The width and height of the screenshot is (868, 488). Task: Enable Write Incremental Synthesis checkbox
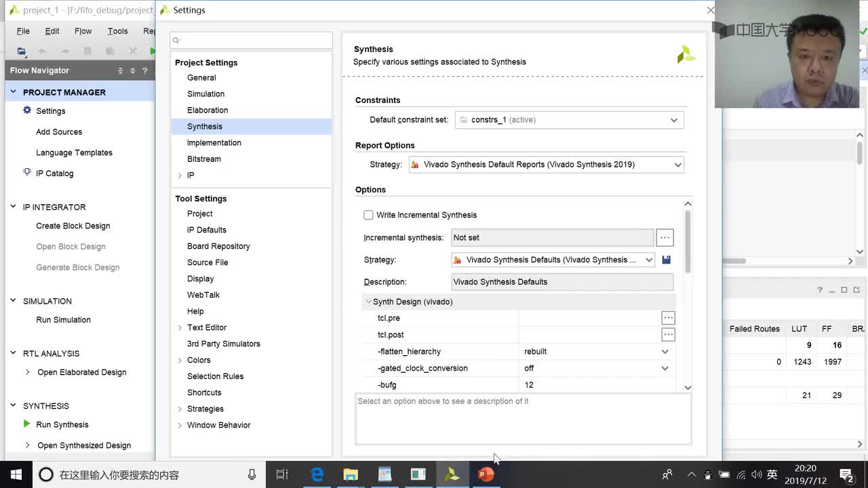tap(368, 215)
